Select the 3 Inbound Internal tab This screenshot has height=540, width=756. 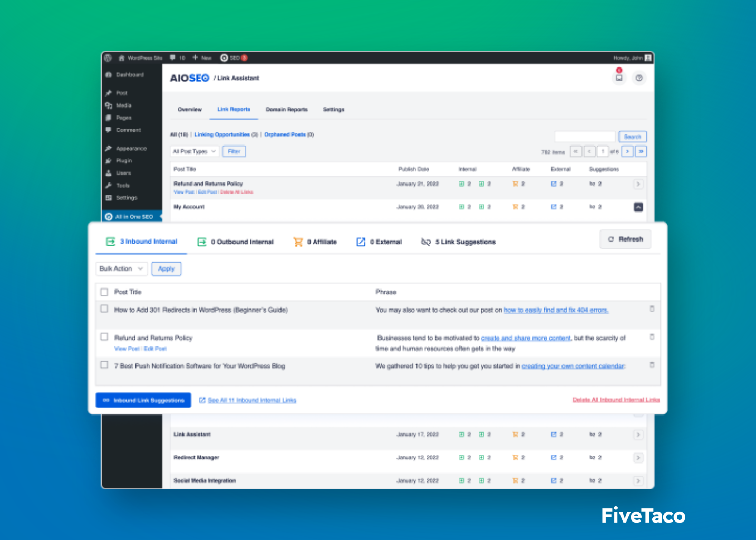click(x=142, y=242)
